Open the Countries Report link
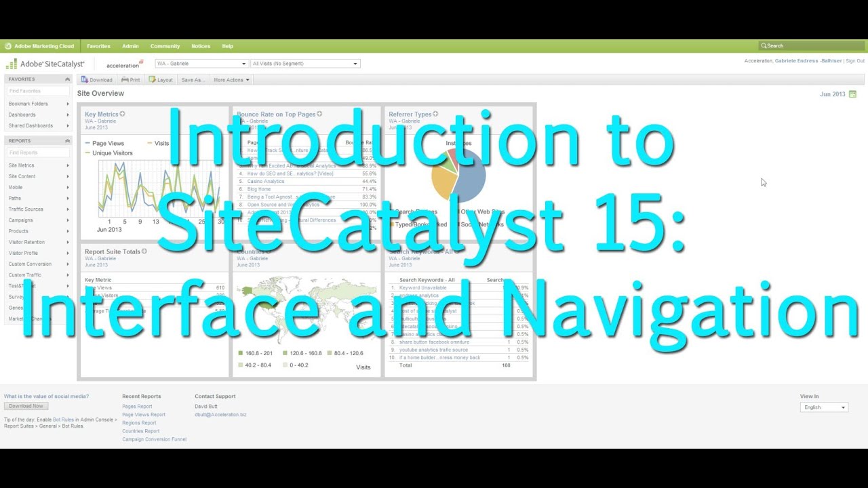 (141, 431)
